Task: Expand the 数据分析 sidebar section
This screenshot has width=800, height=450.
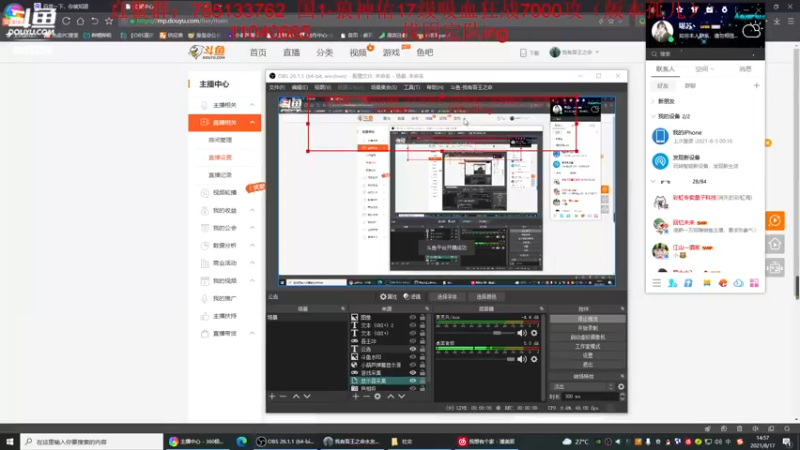Action: [252, 245]
